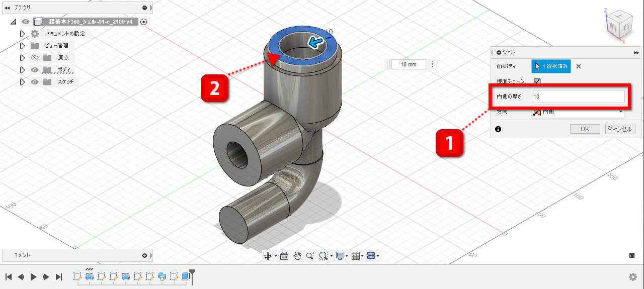The image size is (644, 289).
Task: Hide the スケッチ (Sketches) folder
Action: (x=35, y=82)
